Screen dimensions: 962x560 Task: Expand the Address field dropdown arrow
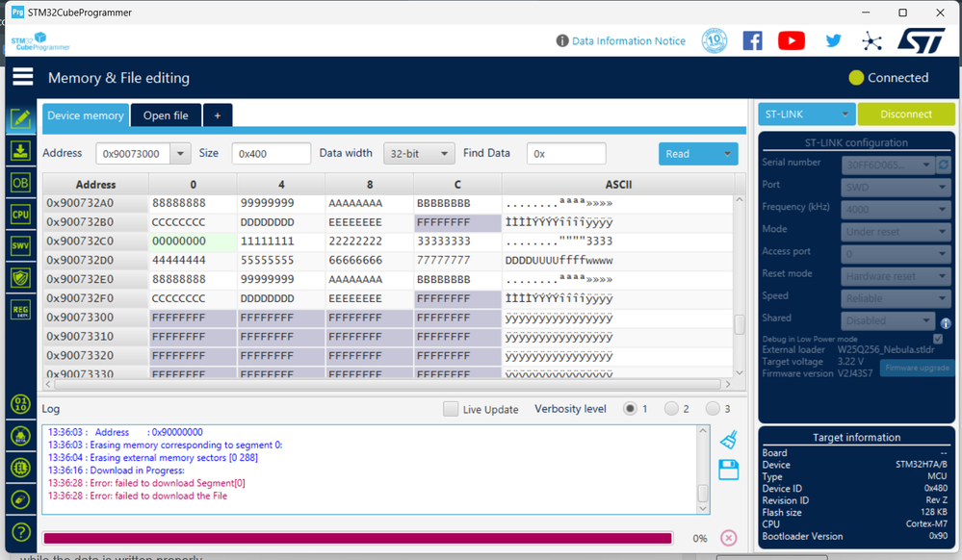[x=179, y=152]
